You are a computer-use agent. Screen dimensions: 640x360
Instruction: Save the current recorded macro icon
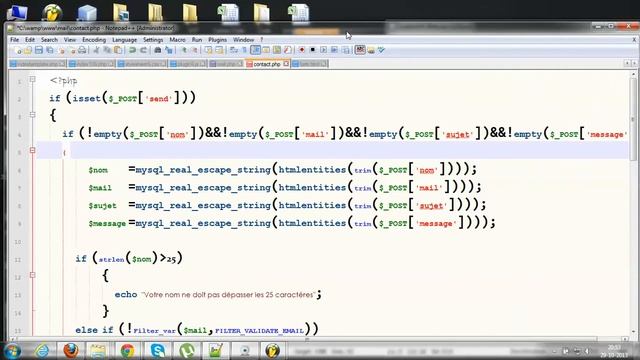345,50
